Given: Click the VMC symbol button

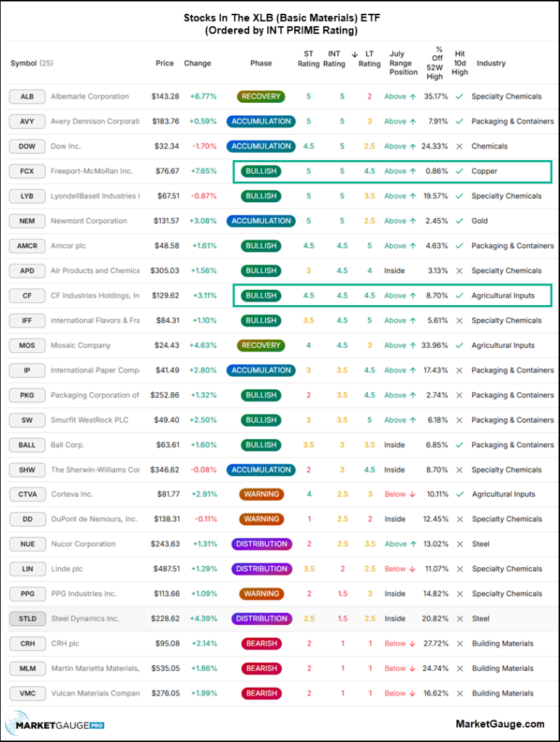Looking at the screenshot, I should 28,693.
